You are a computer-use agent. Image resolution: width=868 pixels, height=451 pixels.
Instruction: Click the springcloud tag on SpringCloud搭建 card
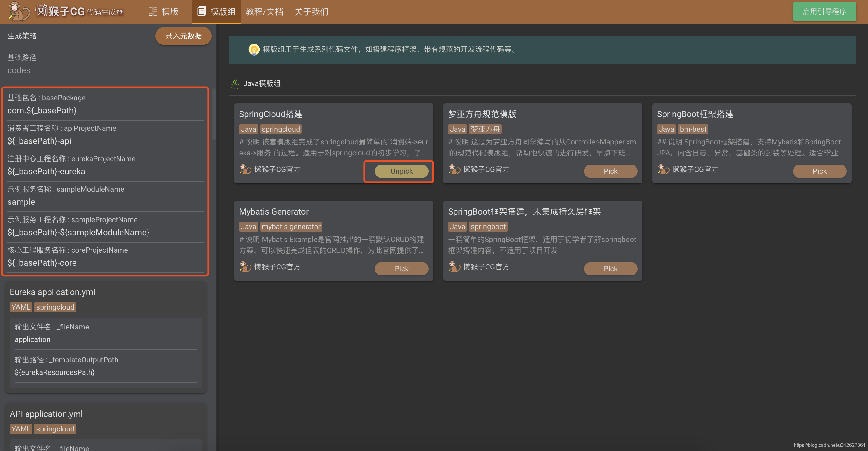click(281, 129)
